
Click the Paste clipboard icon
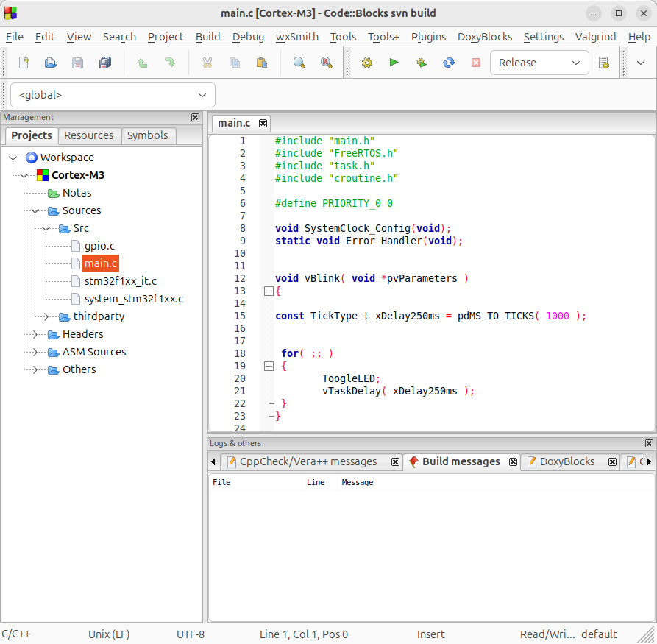coord(262,63)
